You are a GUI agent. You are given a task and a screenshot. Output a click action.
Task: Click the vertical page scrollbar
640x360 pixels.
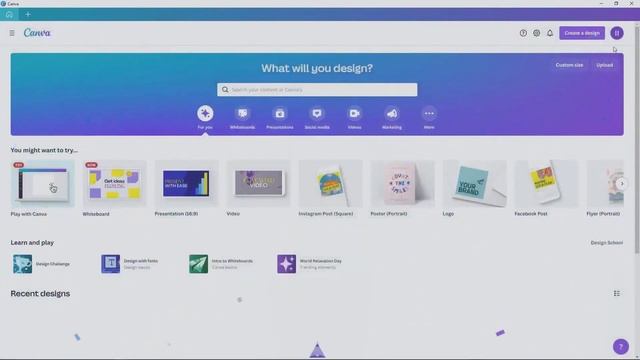tap(637, 139)
